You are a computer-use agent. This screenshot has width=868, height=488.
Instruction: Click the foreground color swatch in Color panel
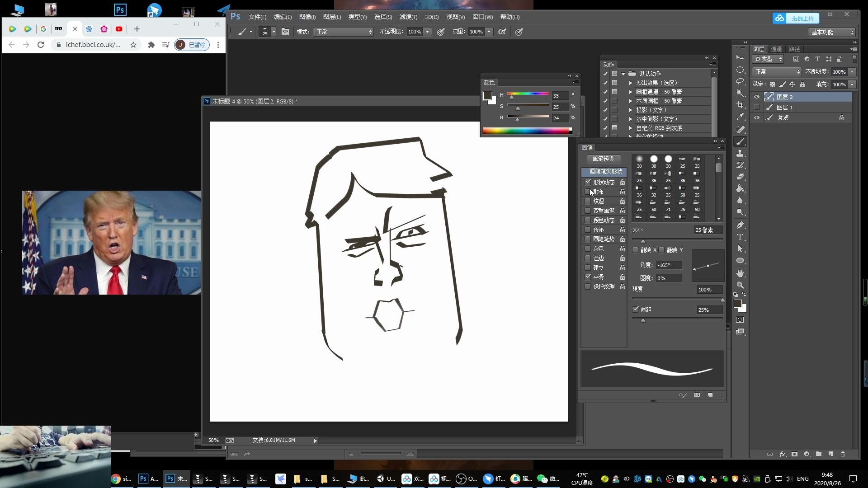487,95
